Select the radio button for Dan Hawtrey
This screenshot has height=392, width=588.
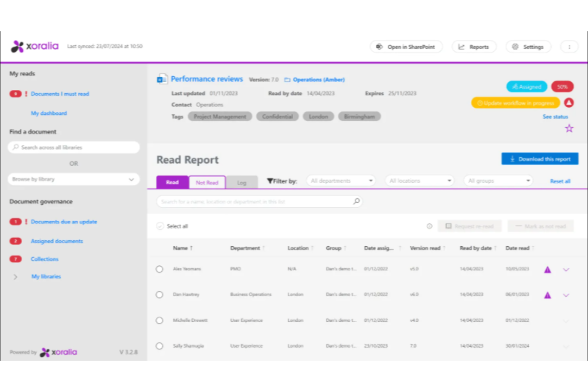[x=159, y=295]
